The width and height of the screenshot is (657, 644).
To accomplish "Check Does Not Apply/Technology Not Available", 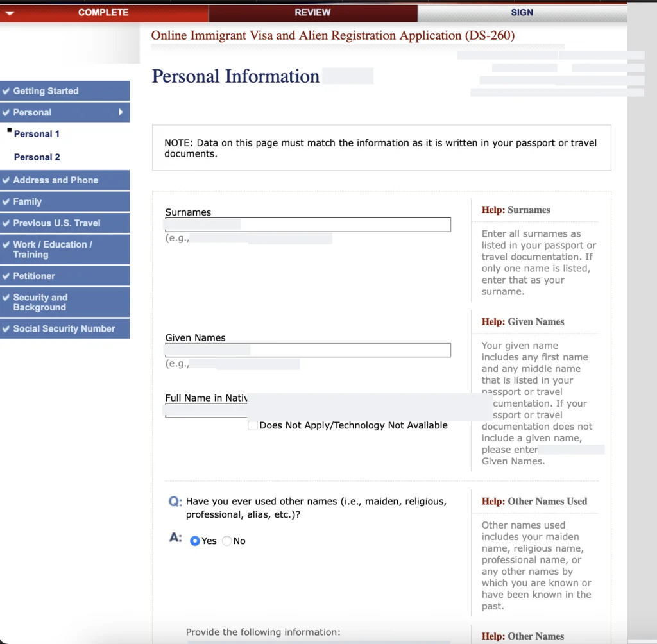I will click(253, 426).
